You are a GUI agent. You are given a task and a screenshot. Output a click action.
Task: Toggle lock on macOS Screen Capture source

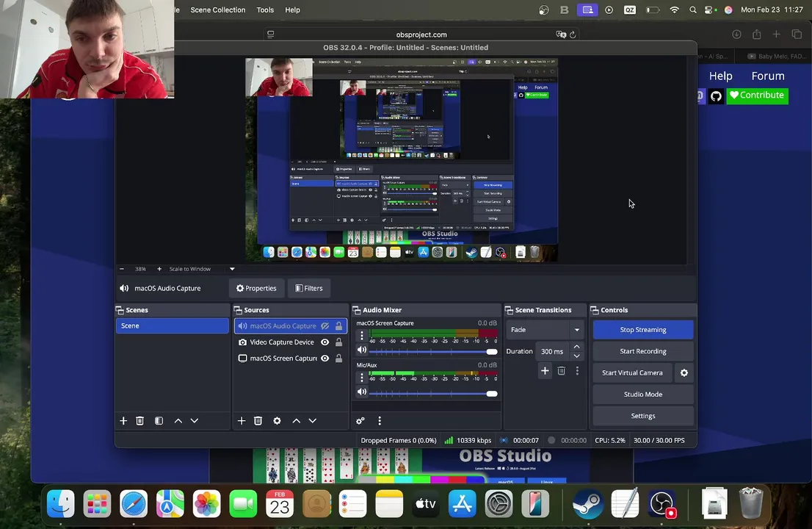[x=338, y=358]
